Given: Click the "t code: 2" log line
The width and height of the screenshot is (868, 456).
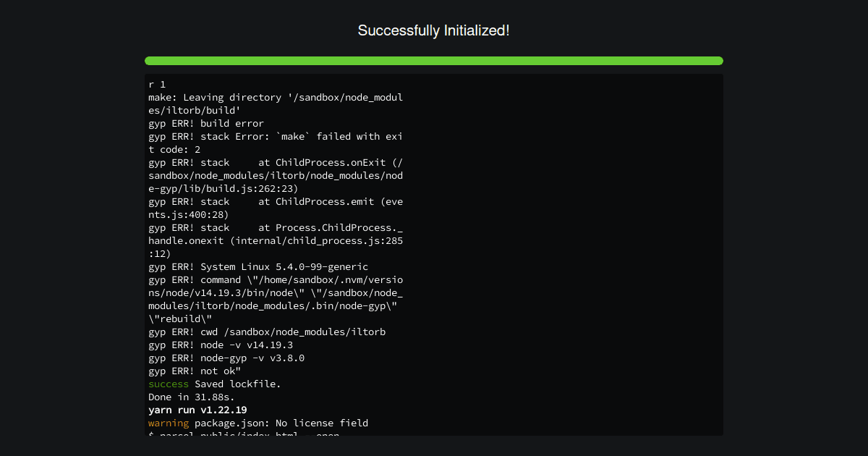Looking at the screenshot, I should [x=174, y=149].
